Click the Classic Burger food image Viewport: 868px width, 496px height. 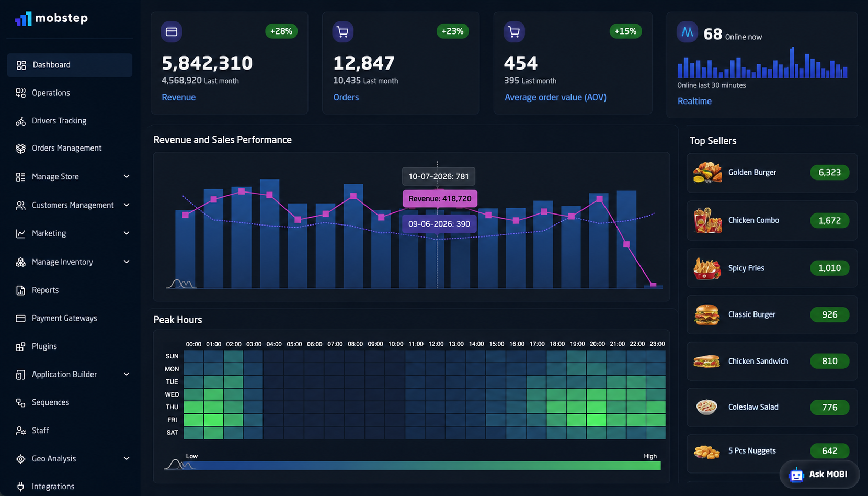tap(707, 314)
